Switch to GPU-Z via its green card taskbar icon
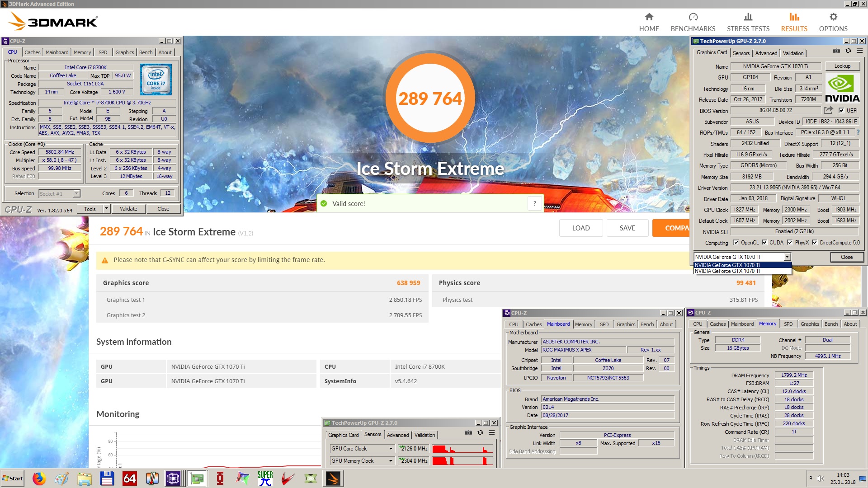 click(x=197, y=479)
